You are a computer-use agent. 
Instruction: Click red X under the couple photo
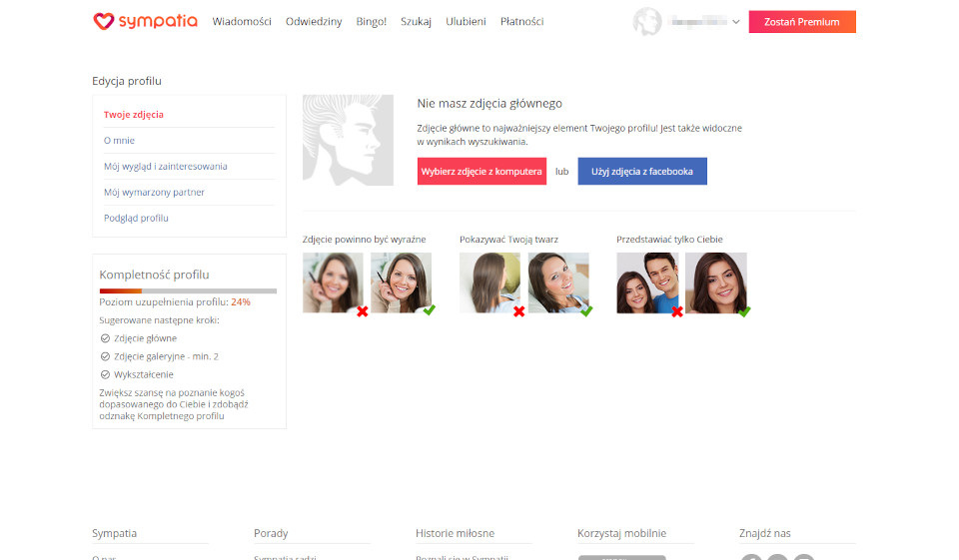pos(676,311)
